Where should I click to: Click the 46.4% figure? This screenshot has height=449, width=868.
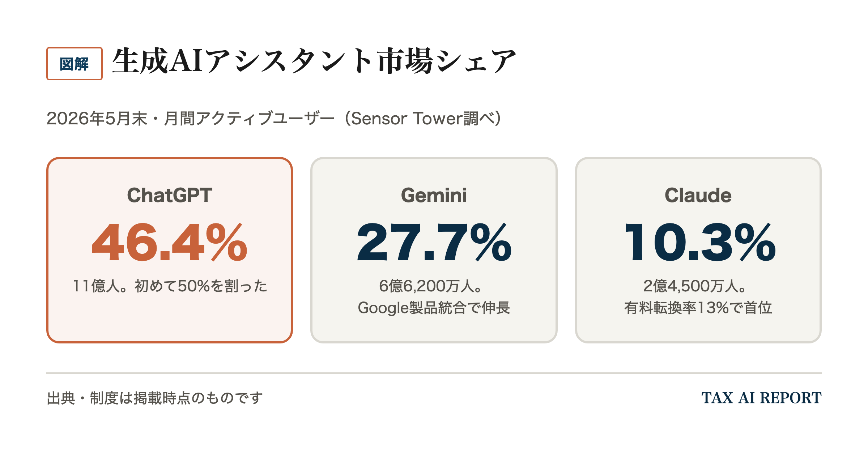pyautogui.click(x=170, y=242)
